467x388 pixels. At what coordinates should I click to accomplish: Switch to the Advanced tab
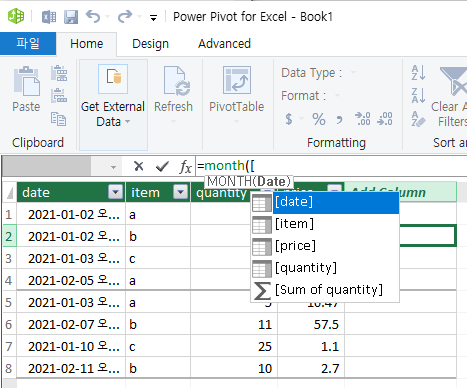pyautogui.click(x=224, y=44)
